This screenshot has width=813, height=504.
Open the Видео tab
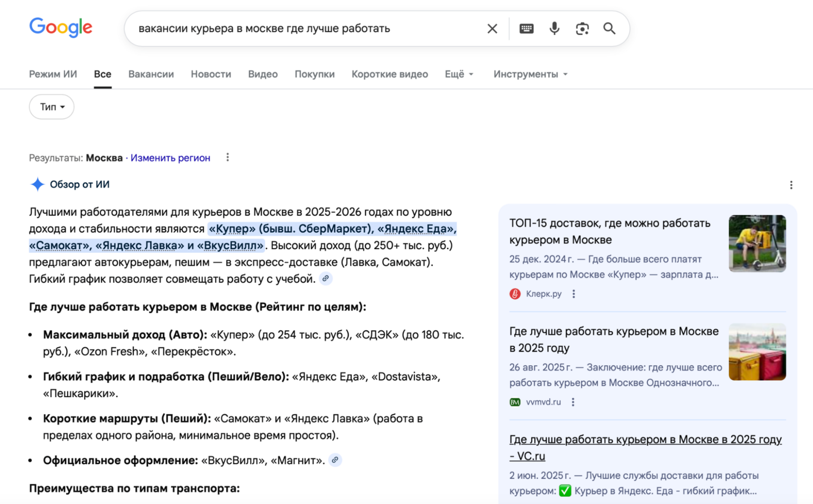(x=263, y=74)
